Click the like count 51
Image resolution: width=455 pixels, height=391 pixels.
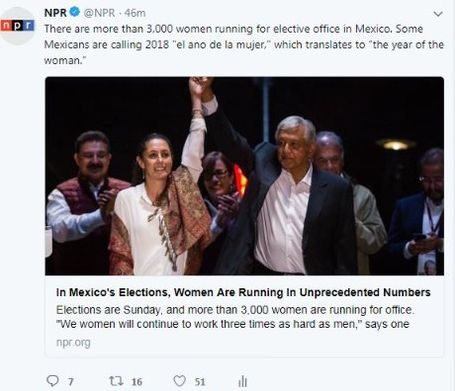pos(200,382)
